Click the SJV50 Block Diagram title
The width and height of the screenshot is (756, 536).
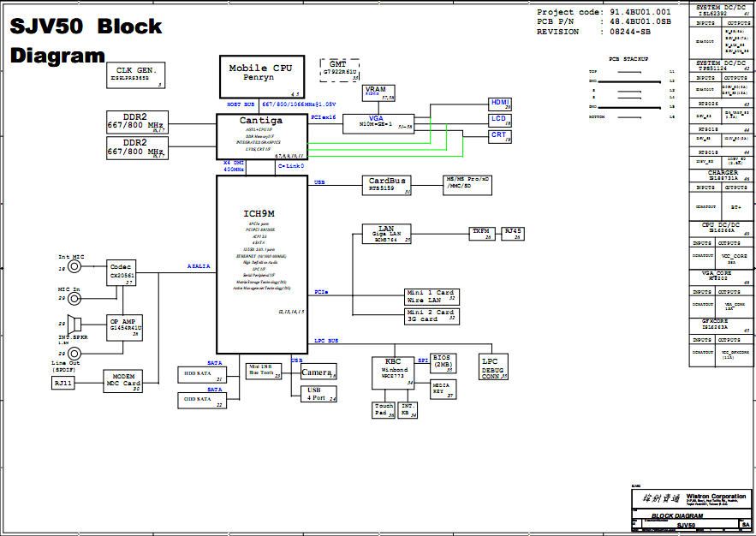click(86, 41)
